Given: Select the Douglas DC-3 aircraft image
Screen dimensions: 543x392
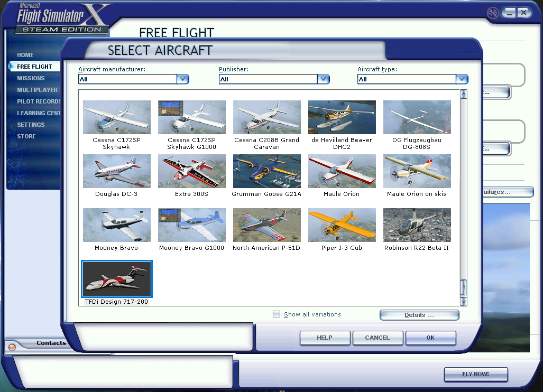Looking at the screenshot, I should point(117,171).
